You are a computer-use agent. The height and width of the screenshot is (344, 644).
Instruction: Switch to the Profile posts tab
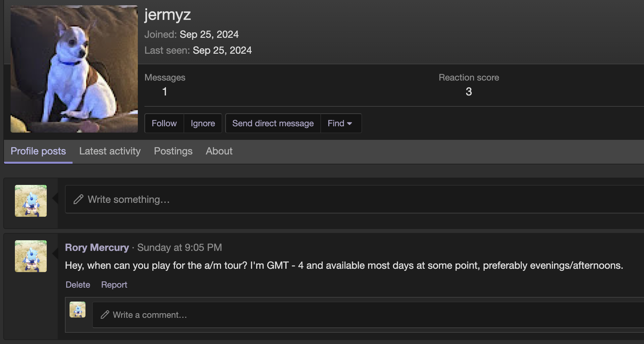[38, 151]
